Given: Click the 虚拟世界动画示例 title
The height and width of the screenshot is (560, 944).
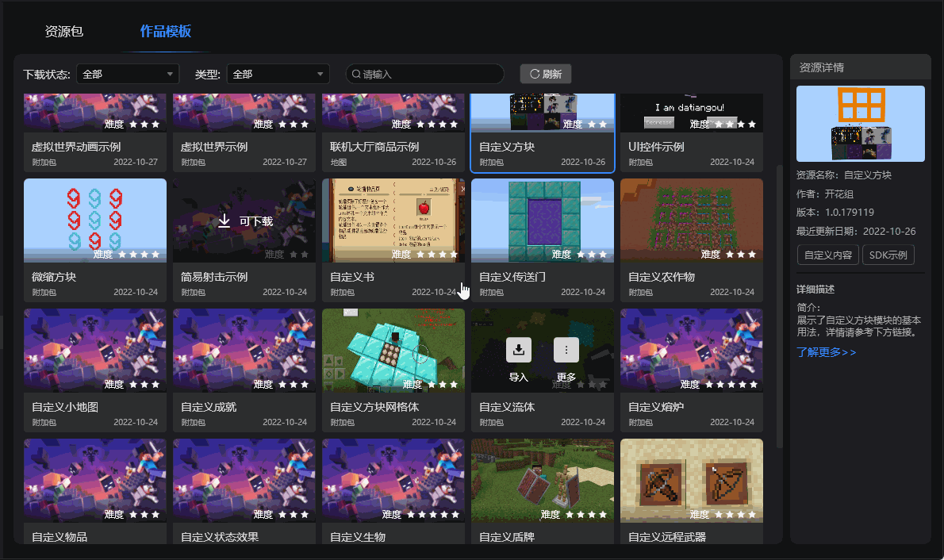Looking at the screenshot, I should [x=76, y=147].
